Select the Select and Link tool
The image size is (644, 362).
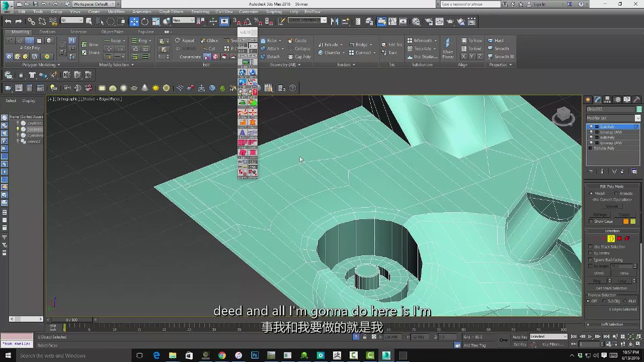31,21
